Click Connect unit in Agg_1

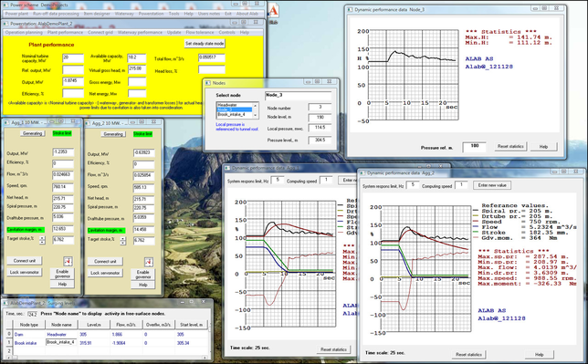[25, 261]
